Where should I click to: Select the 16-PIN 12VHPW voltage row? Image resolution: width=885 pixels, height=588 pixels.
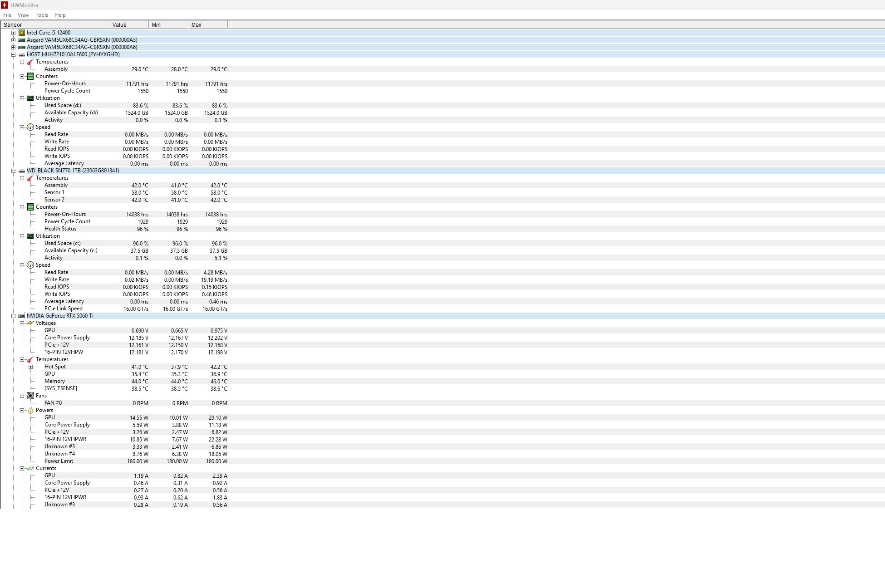point(442,352)
